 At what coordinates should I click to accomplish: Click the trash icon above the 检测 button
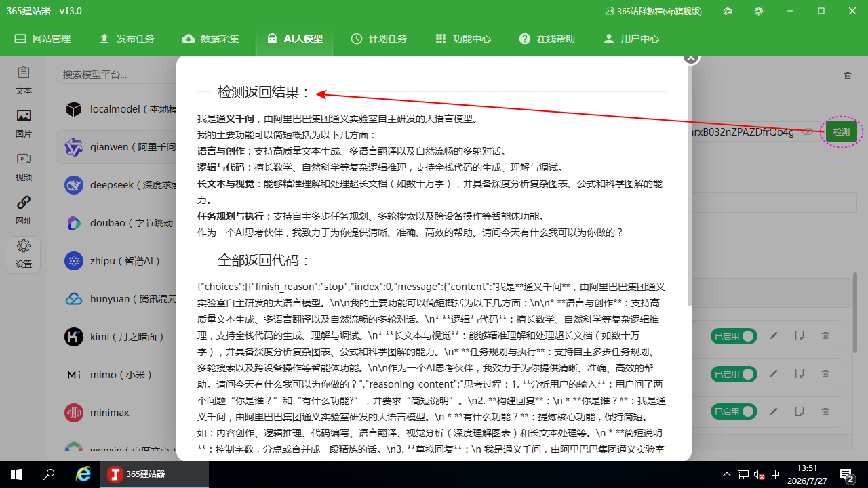pyautogui.click(x=848, y=75)
